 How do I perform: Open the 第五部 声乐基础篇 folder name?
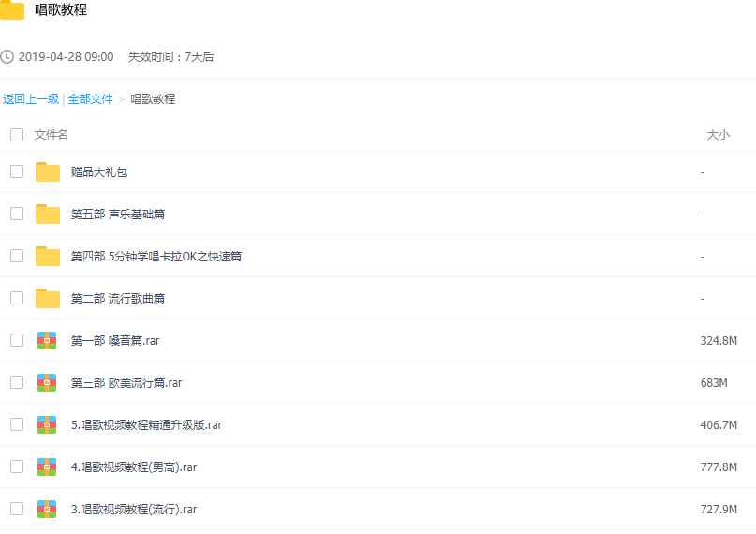tap(118, 214)
